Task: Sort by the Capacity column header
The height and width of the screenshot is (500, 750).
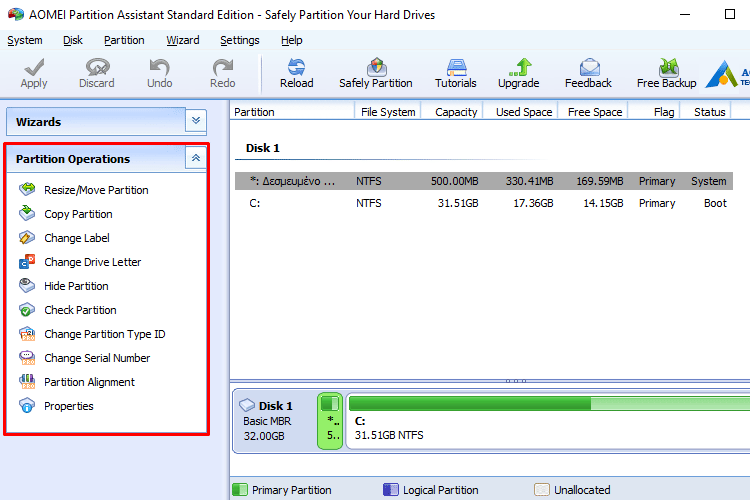Action: click(x=452, y=111)
